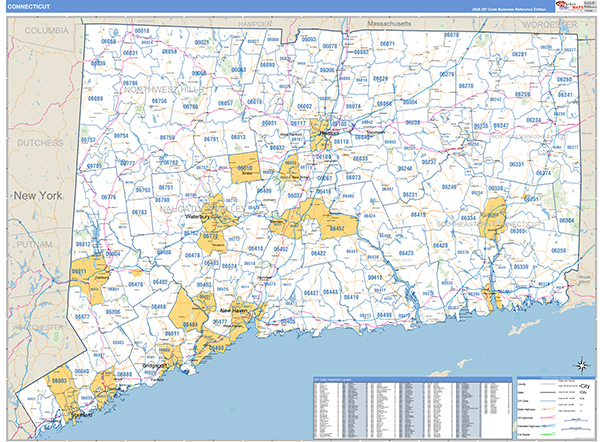Click ZIP code 06058
This screenshot has width=600, height=442.
coord(169,51)
